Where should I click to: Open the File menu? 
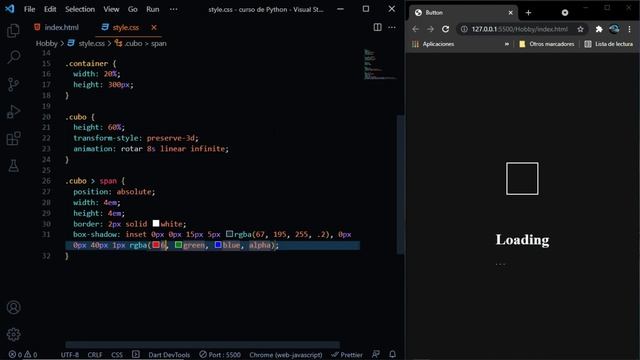29,9
